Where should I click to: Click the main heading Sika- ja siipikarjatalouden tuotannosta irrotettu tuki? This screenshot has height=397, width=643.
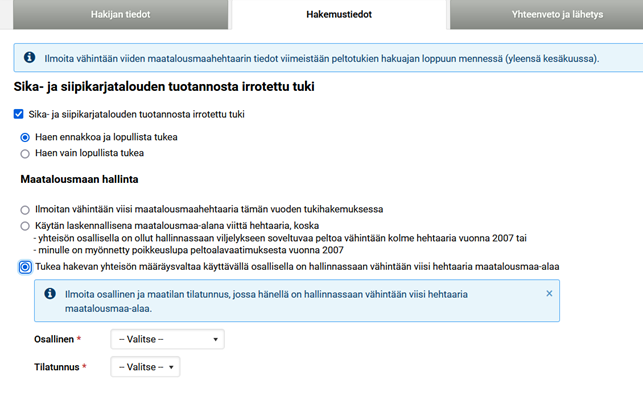(164, 87)
